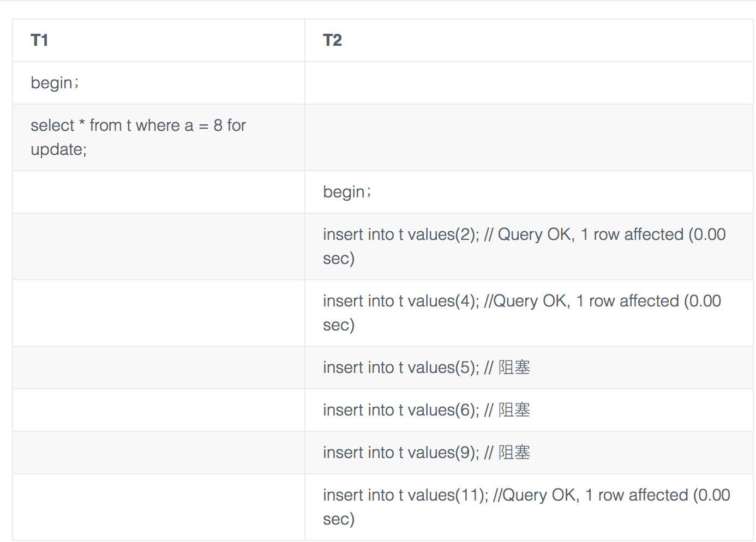This screenshot has height=542, width=756.
Task: Click the T2 column header
Action: point(529,40)
